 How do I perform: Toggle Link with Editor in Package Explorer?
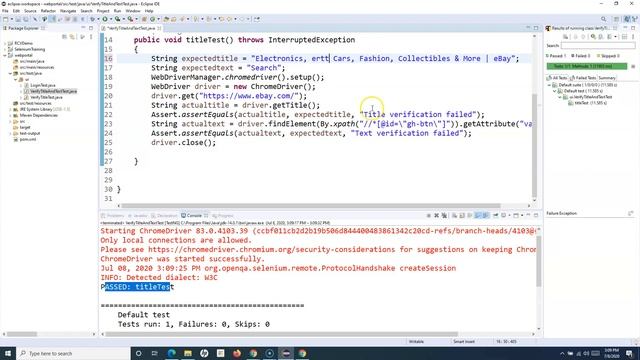pos(72,37)
